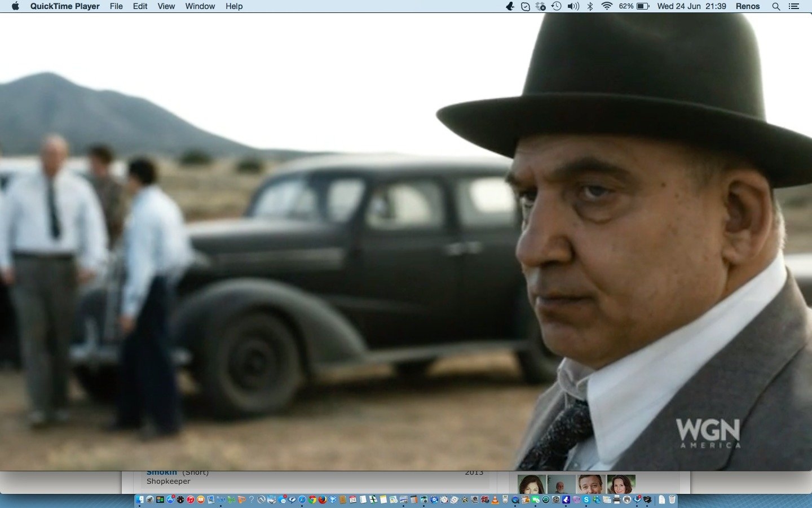This screenshot has width=812, height=508.
Task: Open VLC traffic cone icon in Dock
Action: pos(495,500)
